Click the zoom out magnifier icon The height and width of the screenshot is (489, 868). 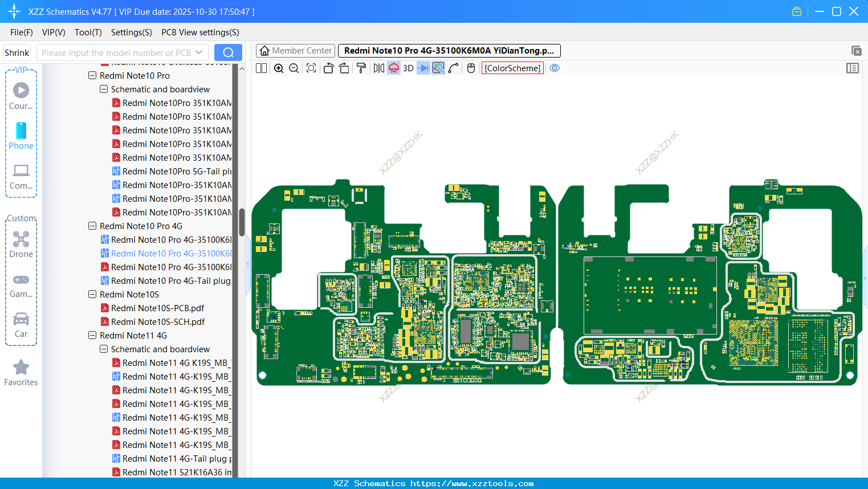coord(294,68)
